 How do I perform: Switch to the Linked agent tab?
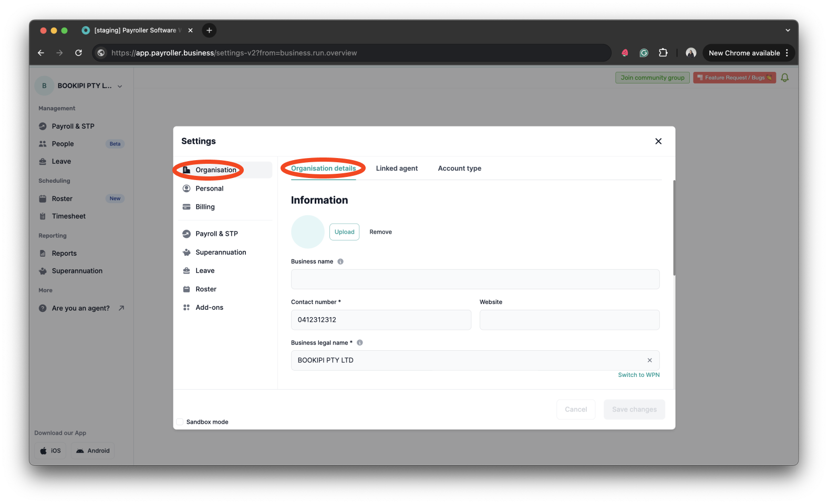pos(397,169)
